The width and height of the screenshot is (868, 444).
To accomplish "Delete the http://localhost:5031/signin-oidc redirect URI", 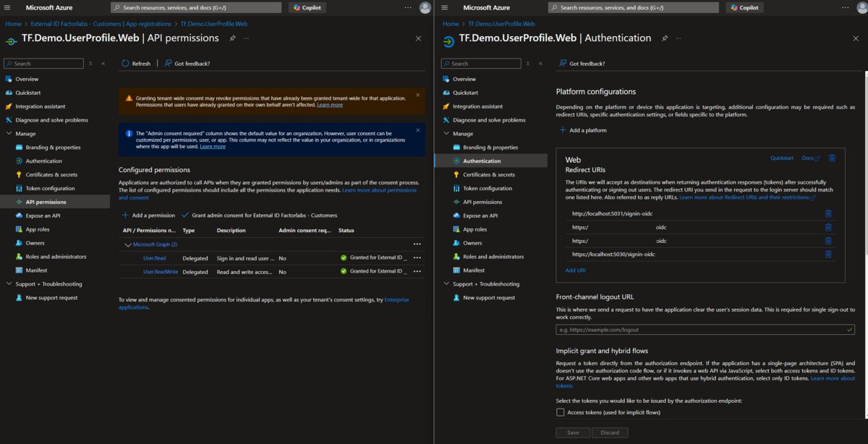I will click(828, 213).
